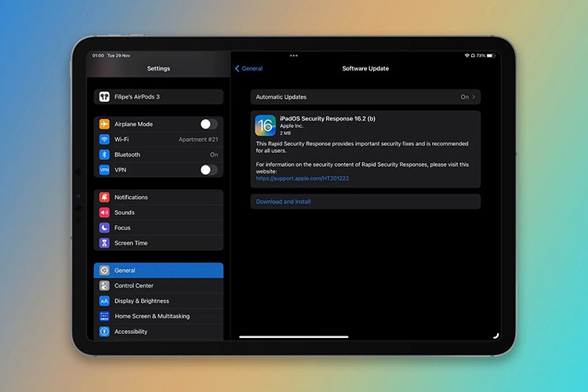Tap the Control Center icon
Viewport: 588px width, 392px height.
coord(104,285)
